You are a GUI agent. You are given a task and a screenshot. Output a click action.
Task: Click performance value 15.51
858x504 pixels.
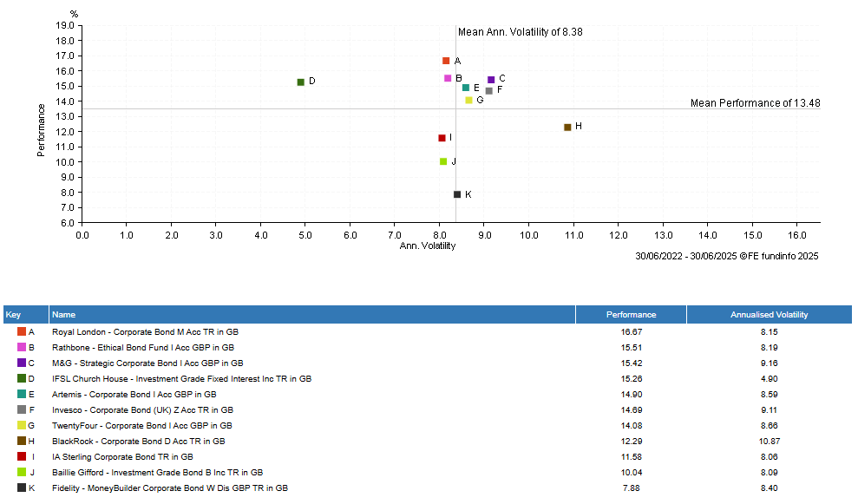click(x=631, y=348)
